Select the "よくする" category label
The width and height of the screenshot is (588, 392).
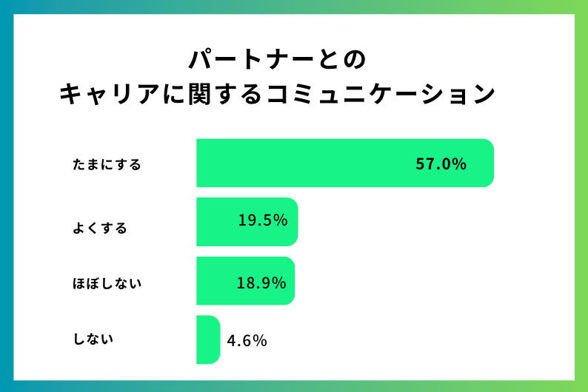point(100,228)
